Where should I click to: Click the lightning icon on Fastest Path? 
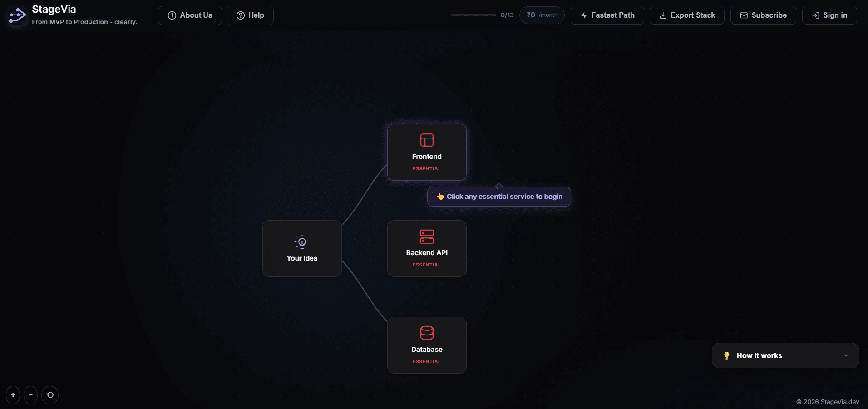[x=583, y=15]
